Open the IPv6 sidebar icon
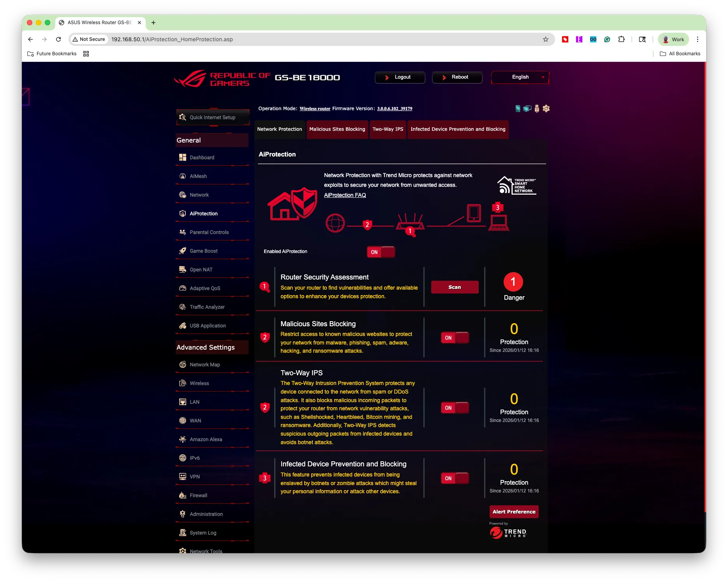 (x=182, y=458)
